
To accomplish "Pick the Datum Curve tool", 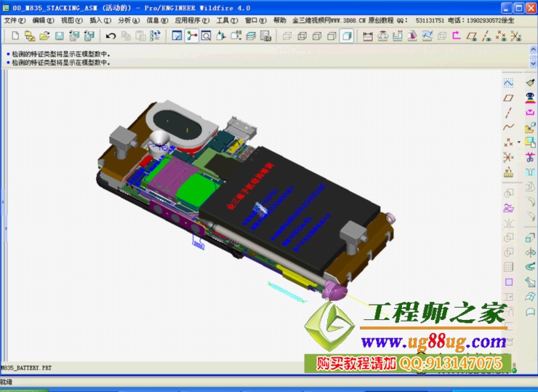I will pos(508,127).
